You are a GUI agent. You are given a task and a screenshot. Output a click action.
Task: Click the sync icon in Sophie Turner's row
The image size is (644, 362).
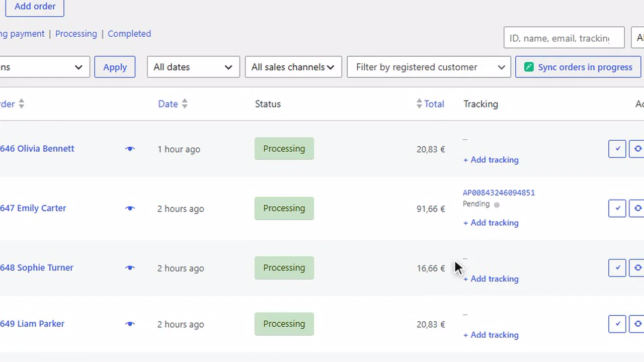click(637, 267)
